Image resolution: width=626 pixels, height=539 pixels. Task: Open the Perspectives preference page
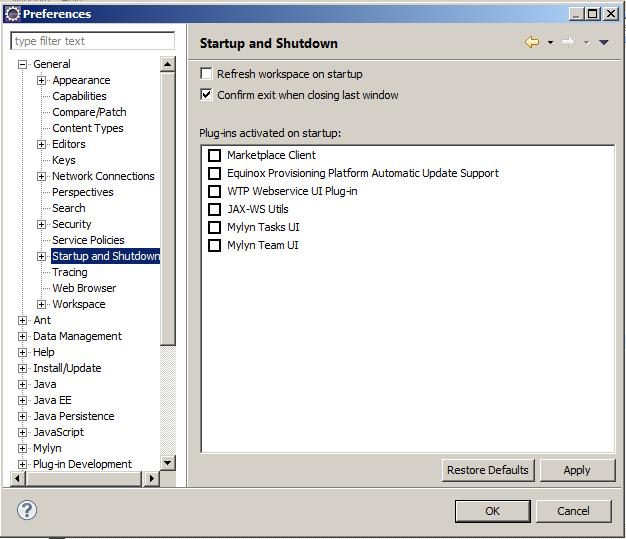pyautogui.click(x=83, y=192)
